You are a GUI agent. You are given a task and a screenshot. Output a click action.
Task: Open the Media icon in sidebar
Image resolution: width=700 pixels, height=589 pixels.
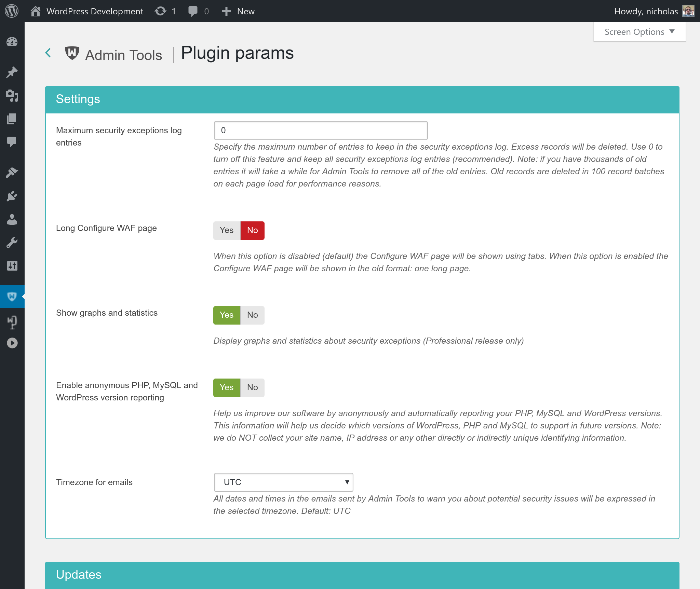[x=12, y=96]
